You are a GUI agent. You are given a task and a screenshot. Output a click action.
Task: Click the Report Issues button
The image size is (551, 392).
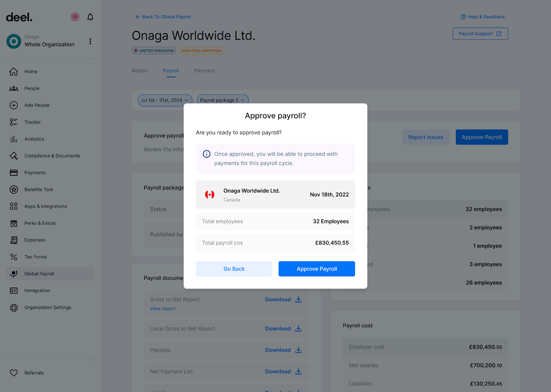click(x=426, y=137)
